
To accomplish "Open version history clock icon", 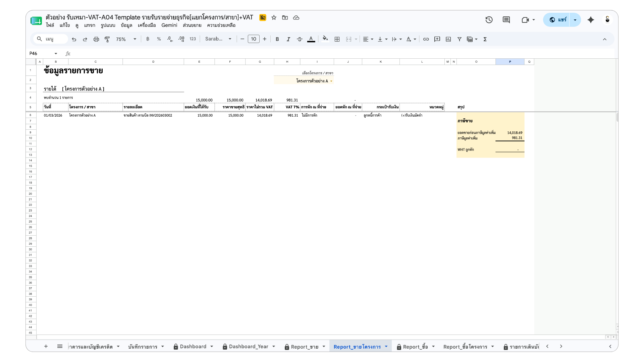I will point(489,20).
